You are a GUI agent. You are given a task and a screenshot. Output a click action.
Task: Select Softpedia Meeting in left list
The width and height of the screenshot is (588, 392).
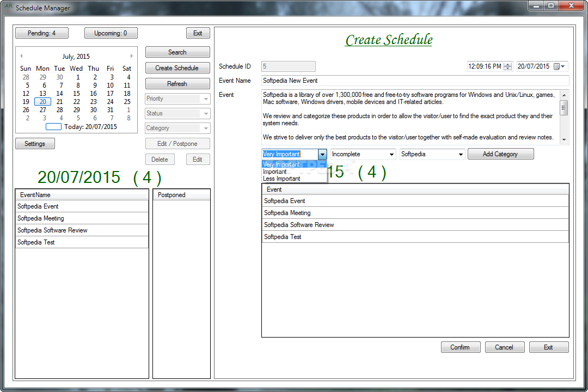pyautogui.click(x=82, y=218)
